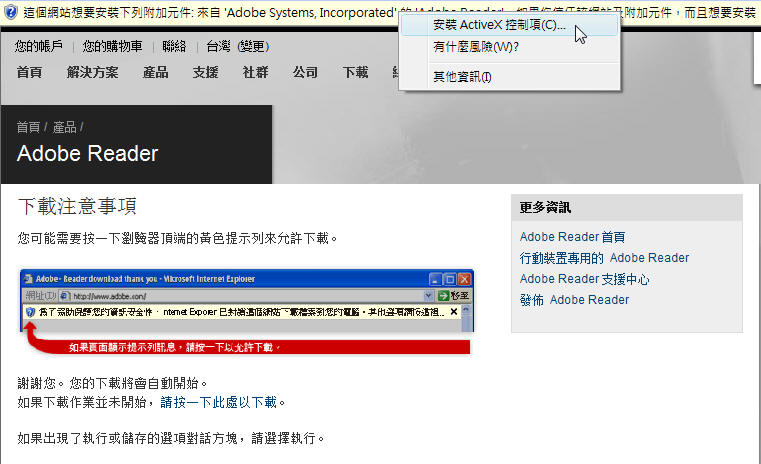Open the 公司 navigation tab
761x464 pixels.
tap(305, 72)
